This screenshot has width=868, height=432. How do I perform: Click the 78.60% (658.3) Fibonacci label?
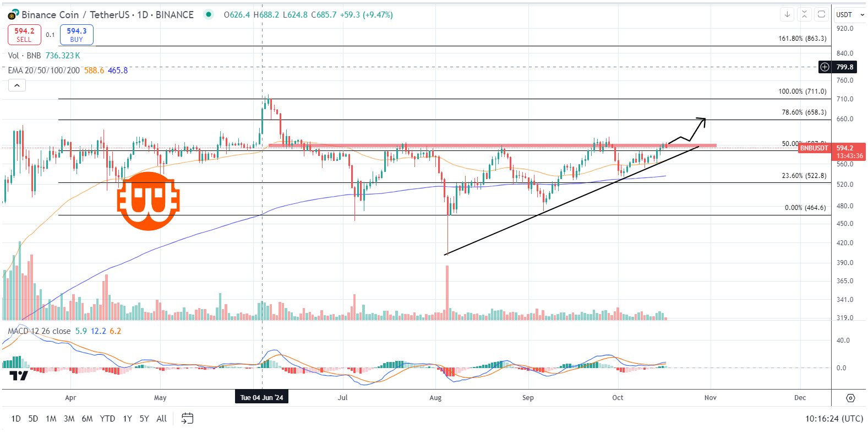pyautogui.click(x=804, y=112)
